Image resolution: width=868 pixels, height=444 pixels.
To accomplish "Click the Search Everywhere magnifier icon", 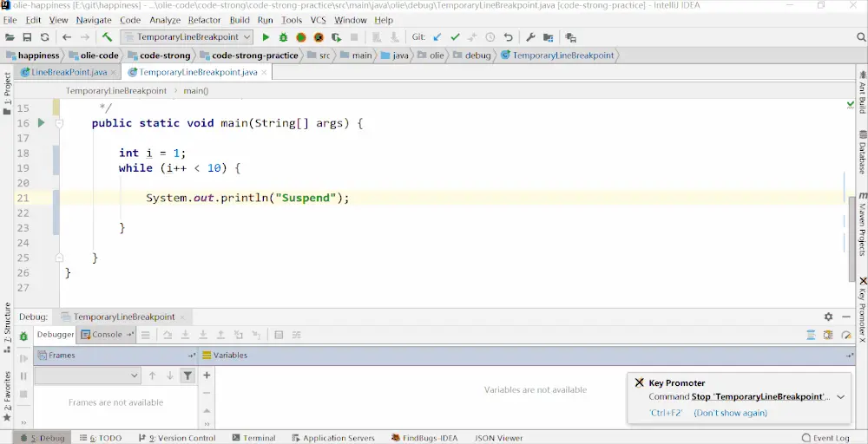I will (x=861, y=37).
